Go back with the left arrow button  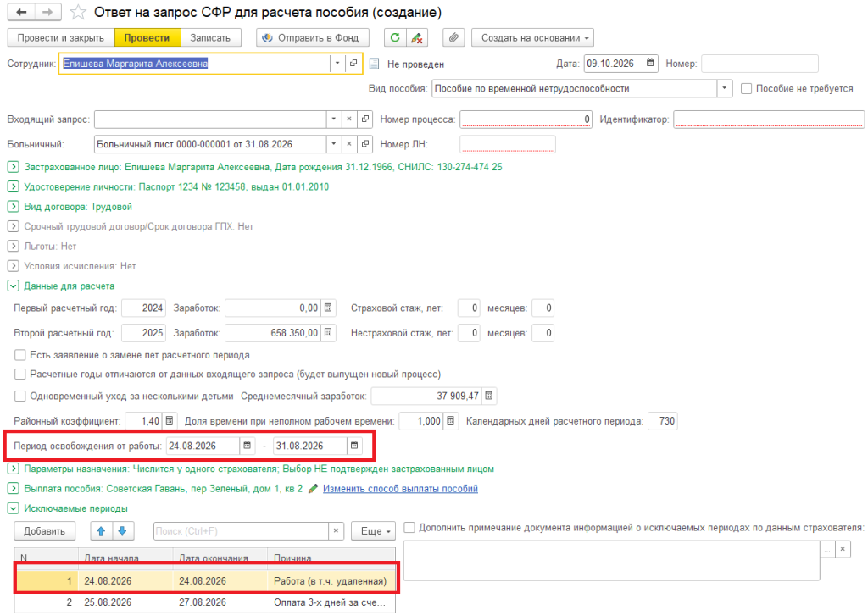[x=21, y=12]
